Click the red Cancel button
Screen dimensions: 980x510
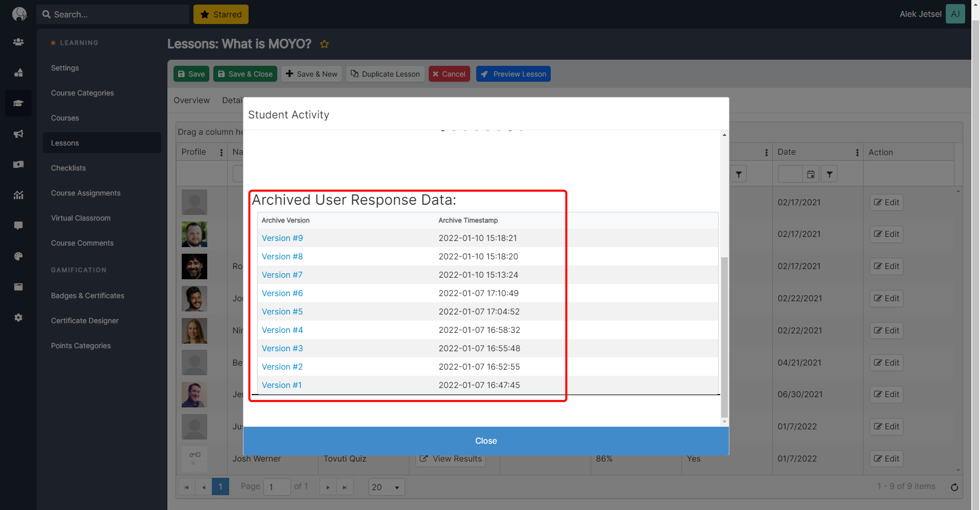coord(449,74)
